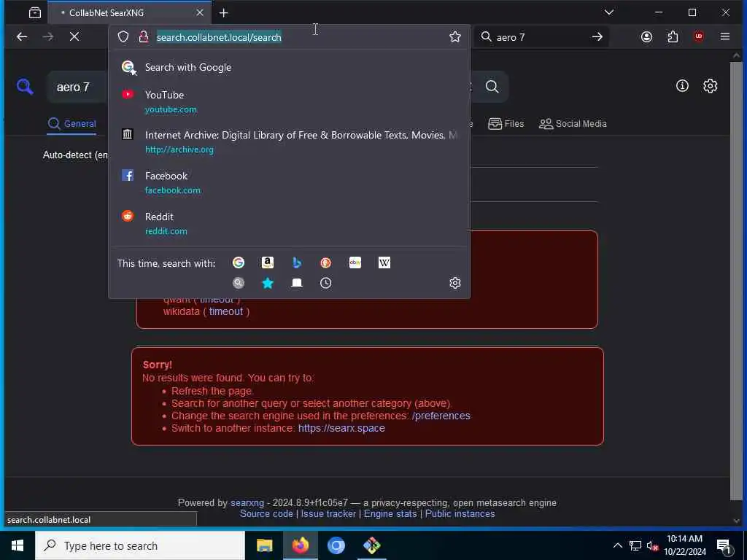Click the muted volume tray icon
Image resolution: width=747 pixels, height=560 pixels.
tap(653, 545)
